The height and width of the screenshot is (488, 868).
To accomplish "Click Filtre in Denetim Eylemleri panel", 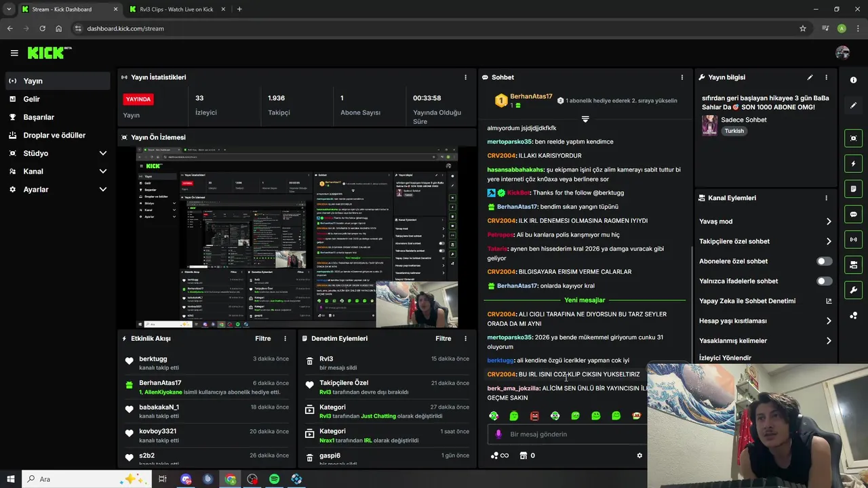I will tap(443, 338).
